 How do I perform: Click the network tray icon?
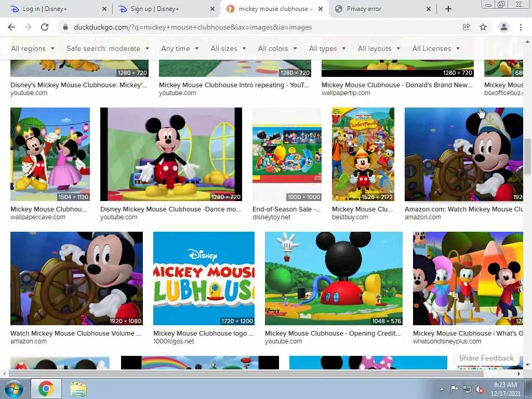click(467, 390)
